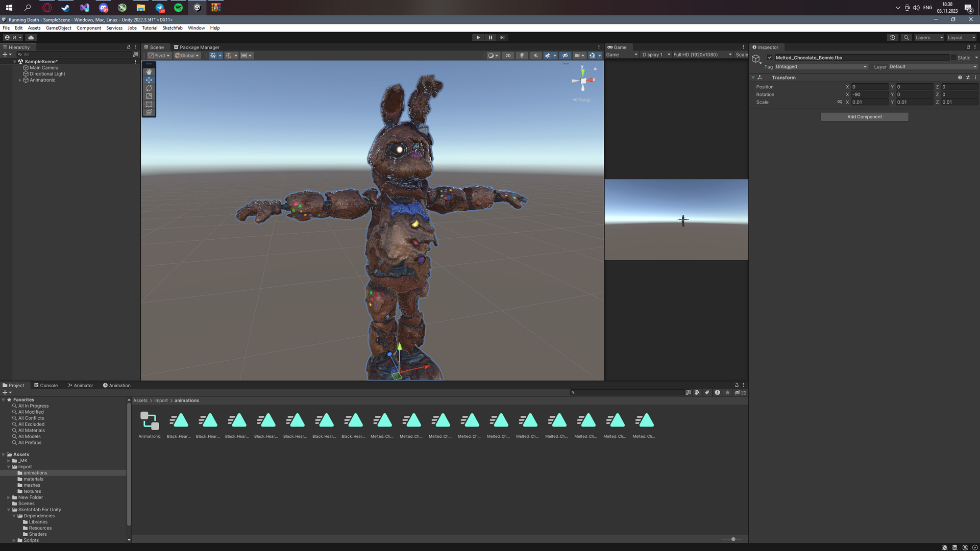This screenshot has width=980, height=551.
Task: Open the Pivot handle position dropdown
Action: pos(159,56)
